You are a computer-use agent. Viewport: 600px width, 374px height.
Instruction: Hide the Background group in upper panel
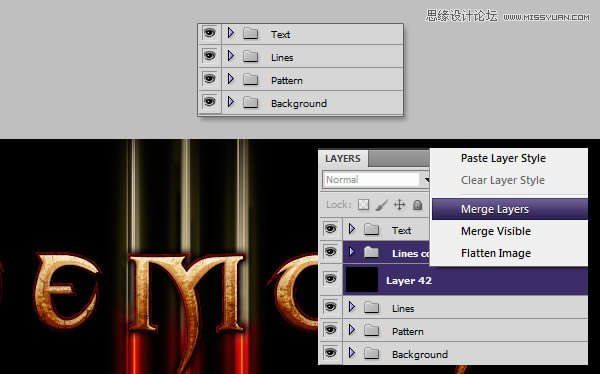click(209, 102)
